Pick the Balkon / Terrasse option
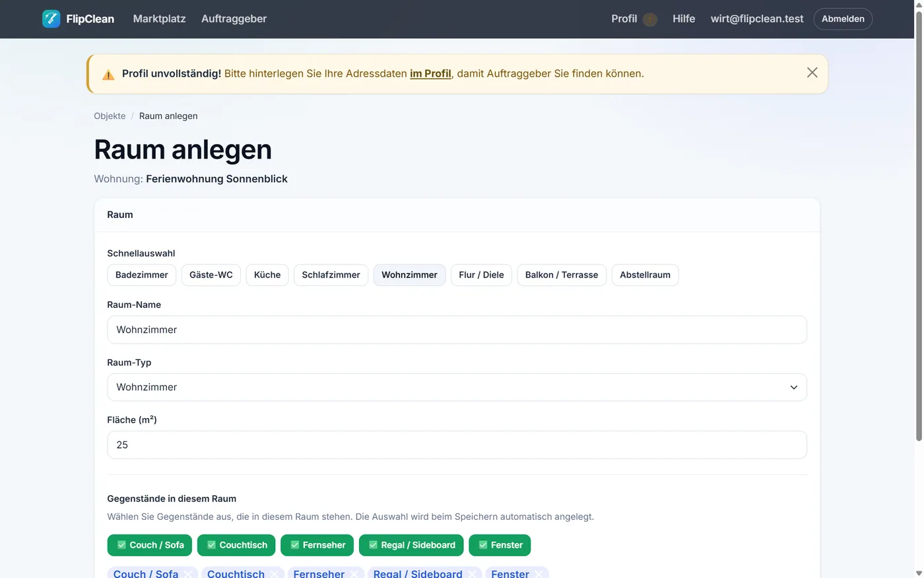The height and width of the screenshot is (578, 924). click(x=562, y=275)
